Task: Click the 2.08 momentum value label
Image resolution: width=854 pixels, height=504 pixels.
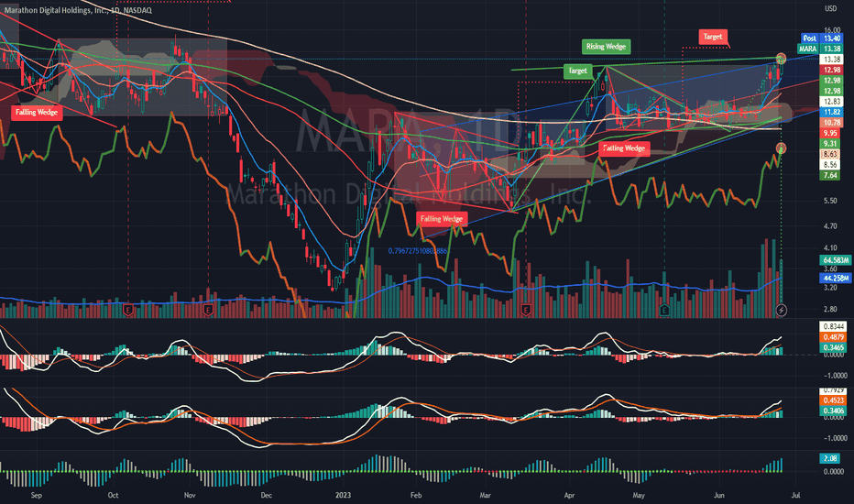Action: [830, 458]
